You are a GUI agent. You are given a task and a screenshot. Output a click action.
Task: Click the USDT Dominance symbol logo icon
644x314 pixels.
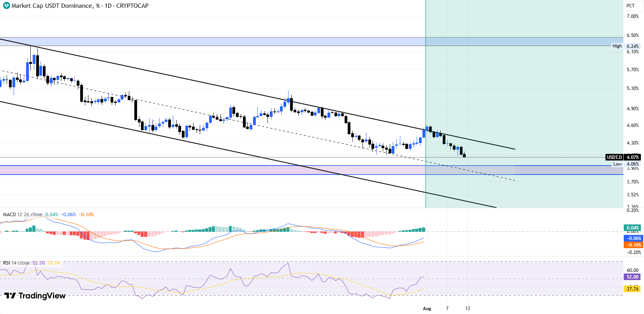tap(6, 6)
